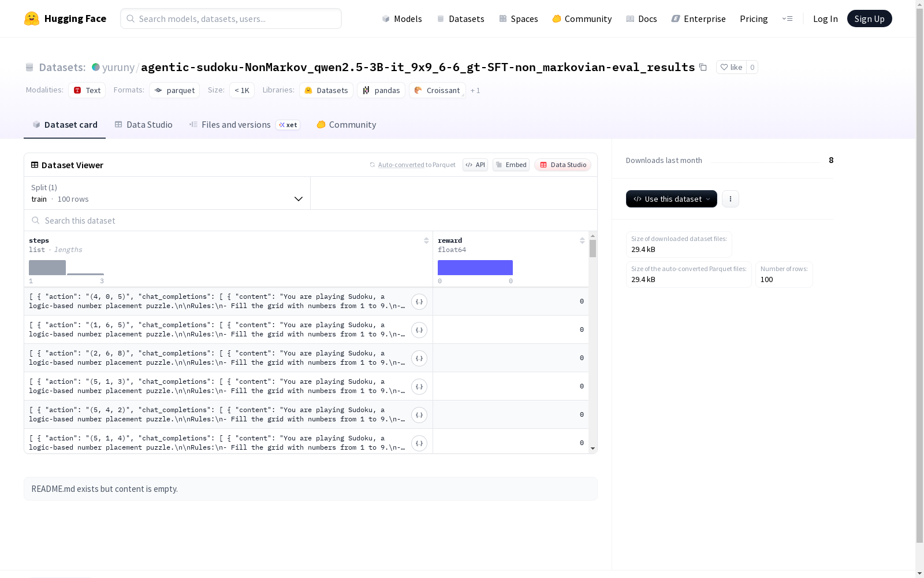The image size is (924, 578).
Task: Open the Auto-converted link
Action: [401, 165]
